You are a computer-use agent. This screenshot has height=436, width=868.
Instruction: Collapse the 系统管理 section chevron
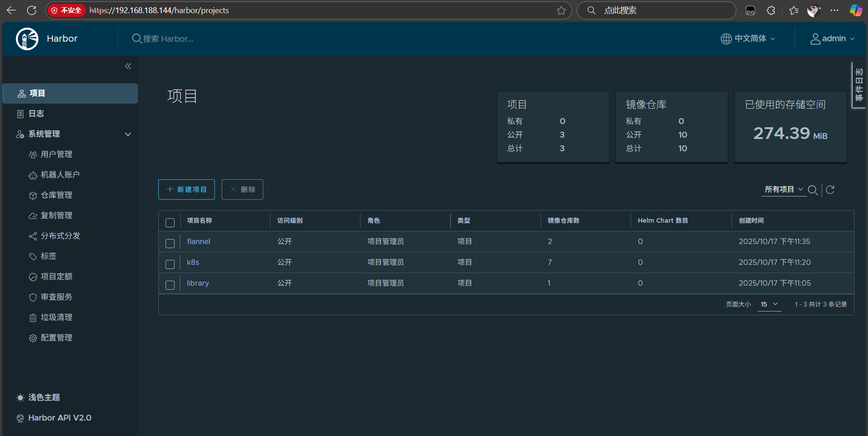click(128, 134)
